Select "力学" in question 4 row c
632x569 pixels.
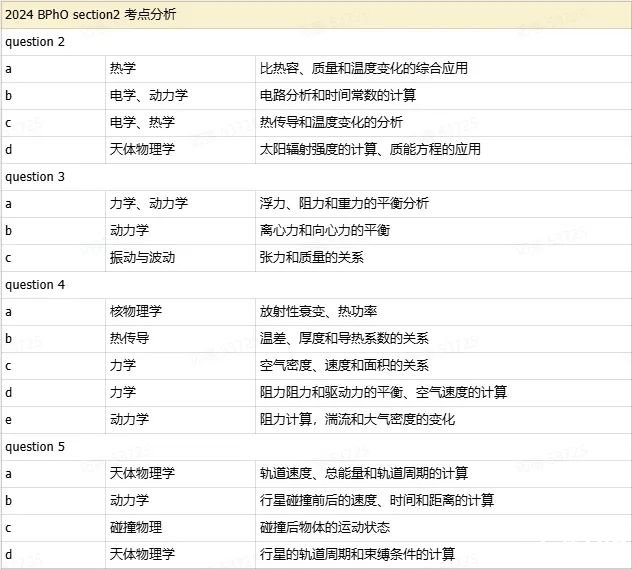(180, 366)
